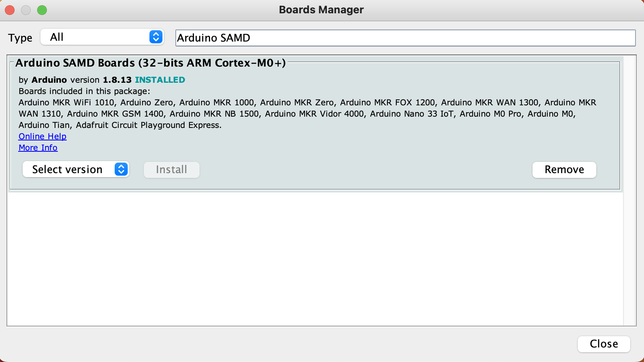This screenshot has width=644, height=362.
Task: Select the Arduino SAMD Boards package heading
Action: (x=150, y=63)
